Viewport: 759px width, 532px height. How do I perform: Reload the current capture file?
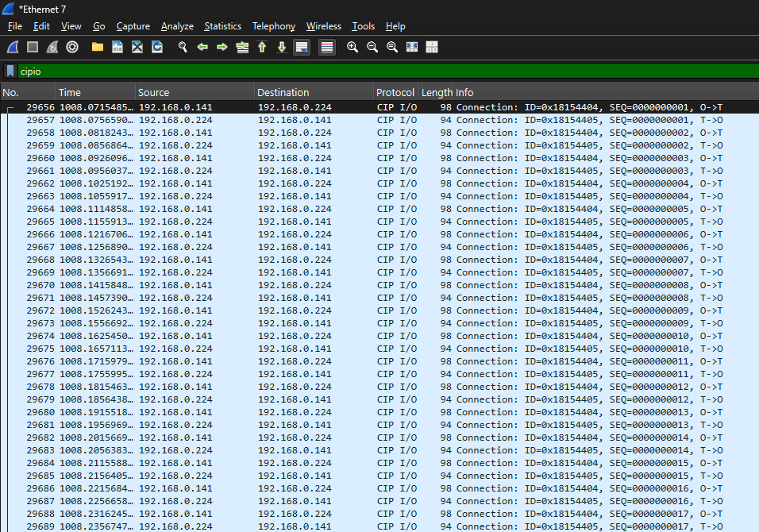click(157, 47)
